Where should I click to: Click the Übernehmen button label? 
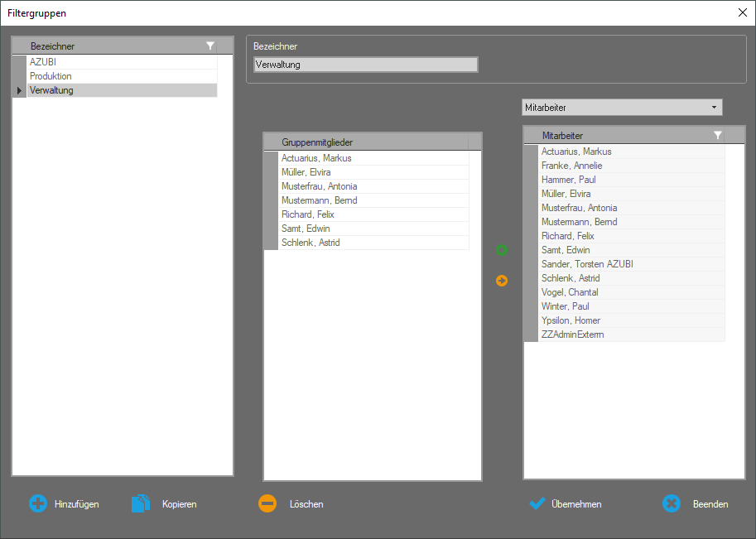pos(576,504)
